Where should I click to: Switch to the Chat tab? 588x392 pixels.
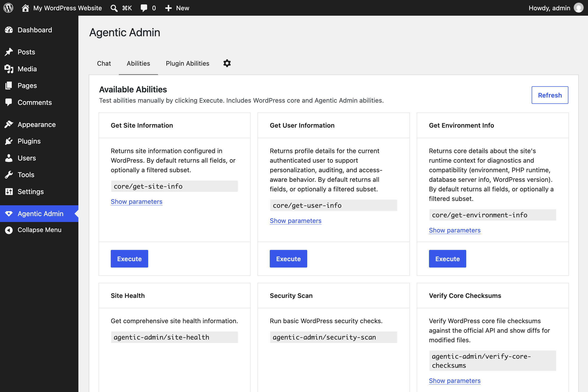pyautogui.click(x=104, y=63)
